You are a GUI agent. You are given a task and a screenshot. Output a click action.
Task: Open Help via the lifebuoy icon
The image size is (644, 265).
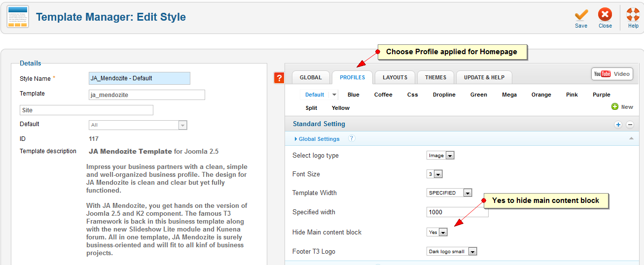633,15
